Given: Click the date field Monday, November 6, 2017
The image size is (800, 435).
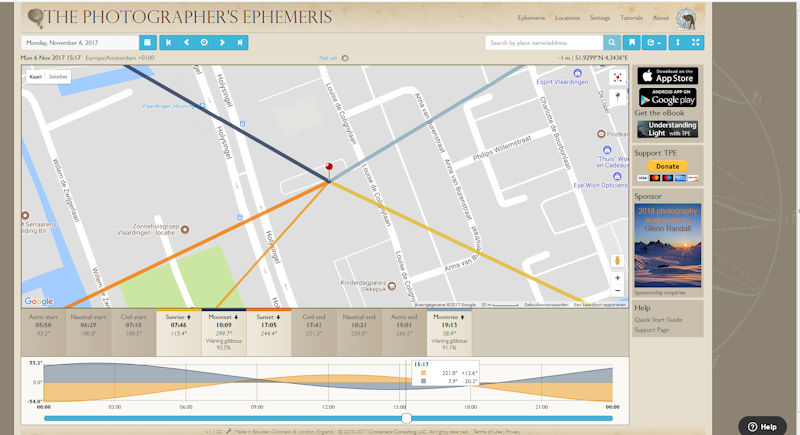Looking at the screenshot, I should pyautogui.click(x=80, y=42).
